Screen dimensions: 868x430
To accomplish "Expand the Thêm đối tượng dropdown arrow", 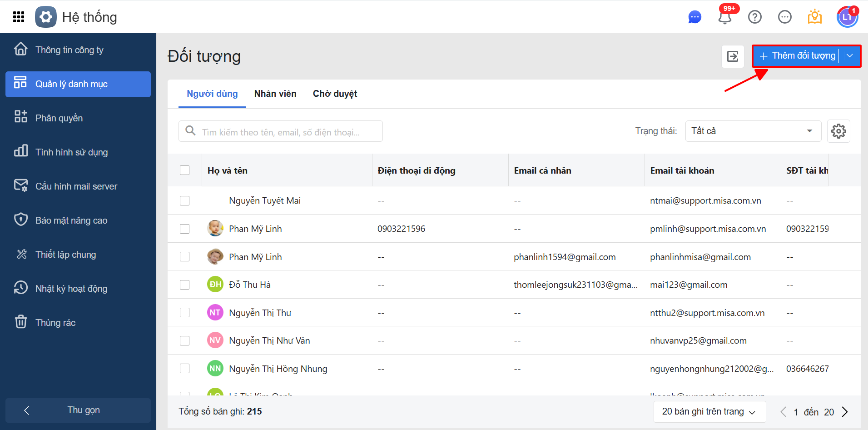I will tap(850, 56).
